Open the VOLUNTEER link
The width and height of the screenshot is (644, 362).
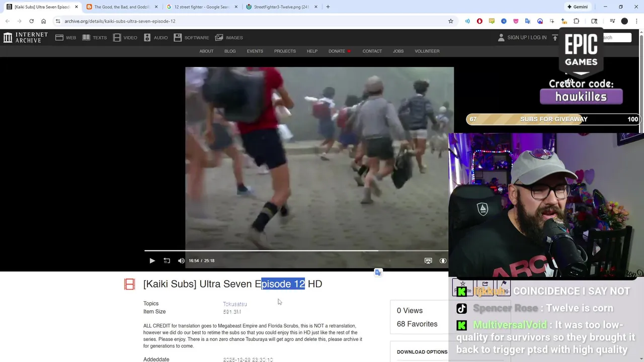[x=427, y=51]
